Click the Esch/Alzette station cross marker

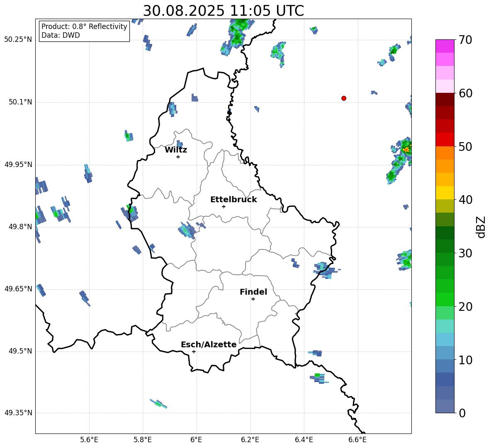194,351
